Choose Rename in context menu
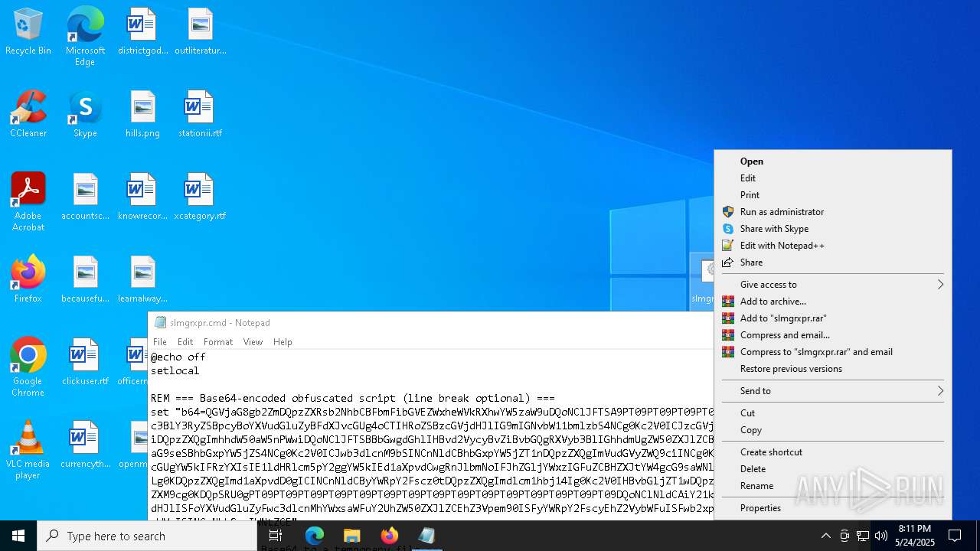This screenshot has height=551, width=980. pyautogui.click(x=832, y=486)
